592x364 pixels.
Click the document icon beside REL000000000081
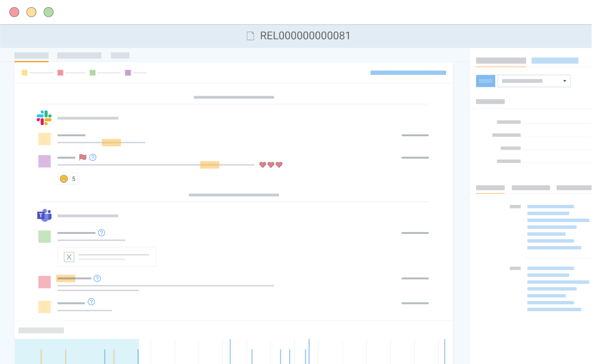(250, 36)
